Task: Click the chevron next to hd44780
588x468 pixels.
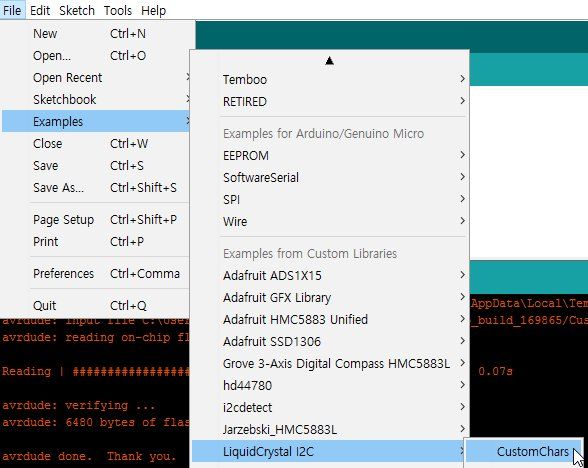Action: coord(462,384)
